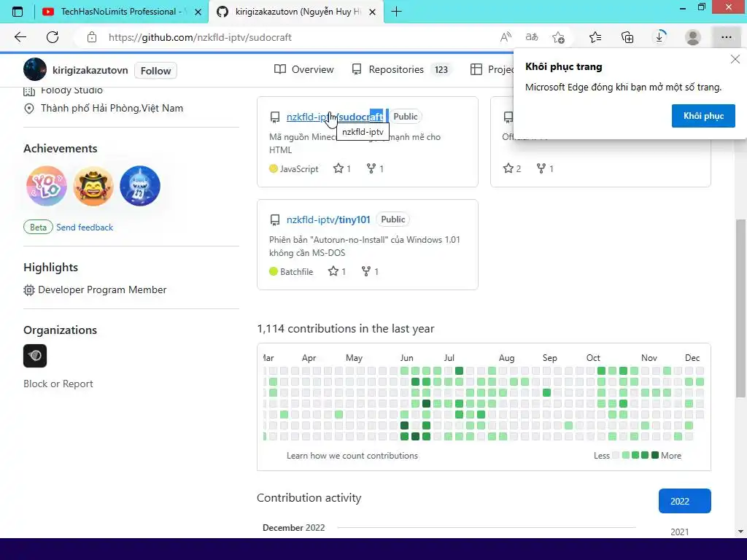Click the site lock icon in address bar
747x560 pixels.
[x=92, y=37]
